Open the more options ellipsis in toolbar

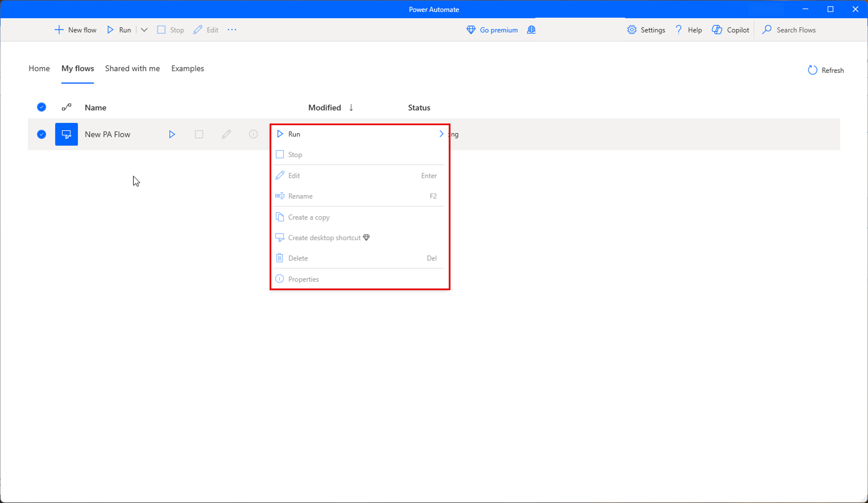(x=232, y=30)
